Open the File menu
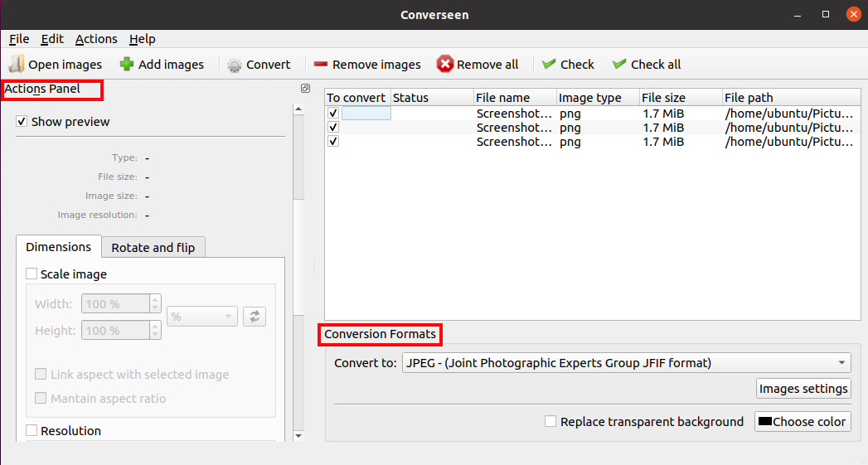Screen dimensions: 868x465 coord(19,39)
